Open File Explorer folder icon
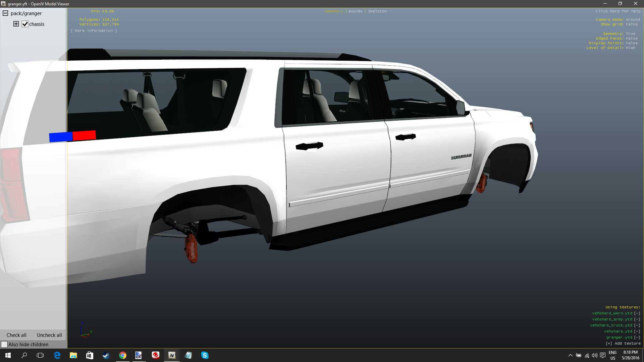The image size is (644, 362). click(x=73, y=355)
